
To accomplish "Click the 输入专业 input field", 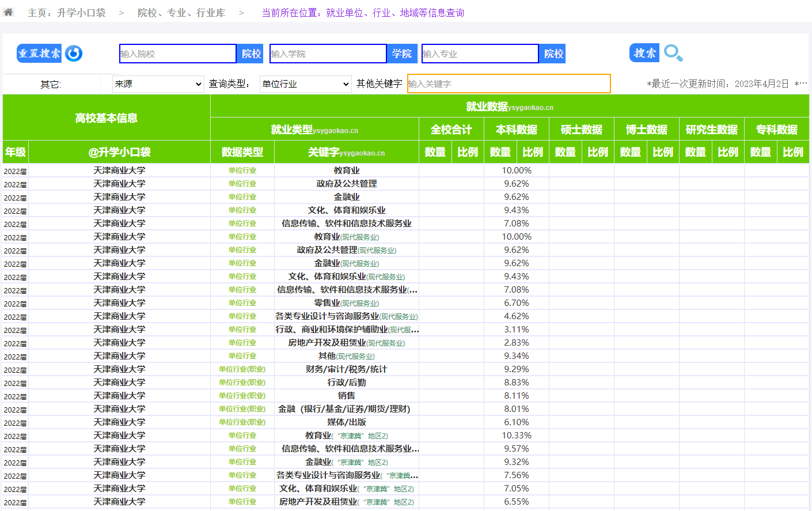I will 480,54.
